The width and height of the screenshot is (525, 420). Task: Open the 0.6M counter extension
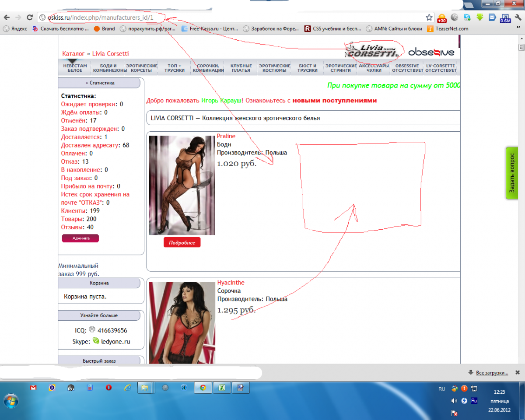505,18
